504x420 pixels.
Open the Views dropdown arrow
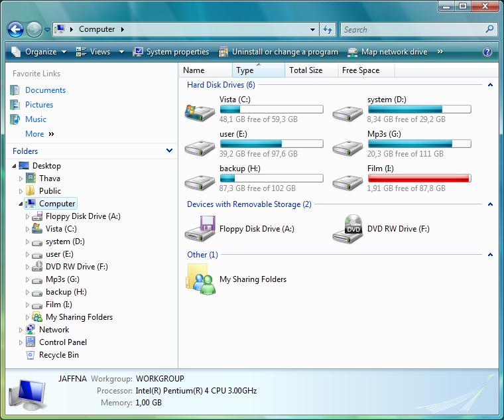(x=121, y=52)
